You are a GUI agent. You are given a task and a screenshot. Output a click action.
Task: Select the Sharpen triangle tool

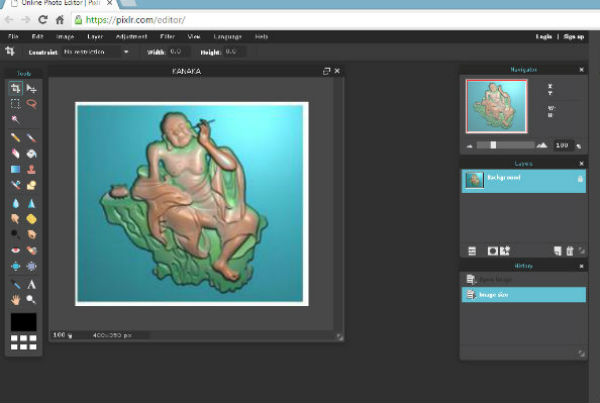coord(31,203)
